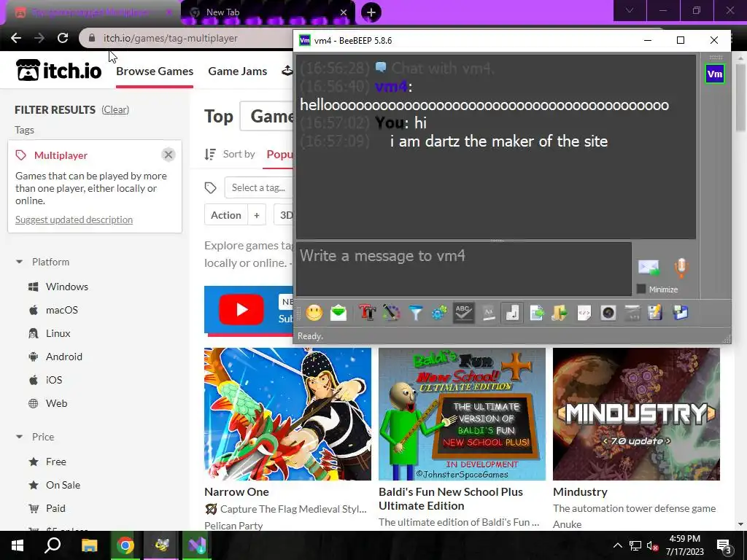This screenshot has height=560, width=747.
Task: Open File Explorer from the taskbar
Action: (89, 545)
